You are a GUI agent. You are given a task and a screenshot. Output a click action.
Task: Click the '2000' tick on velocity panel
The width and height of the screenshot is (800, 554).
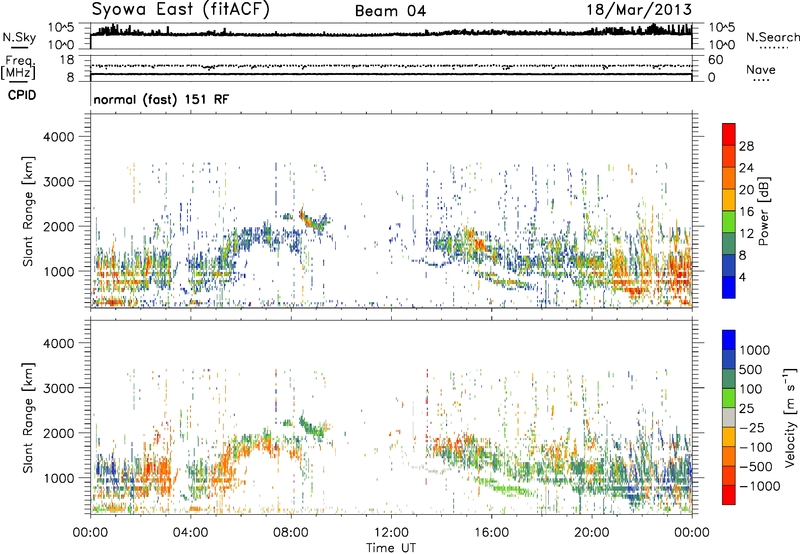[x=58, y=433]
